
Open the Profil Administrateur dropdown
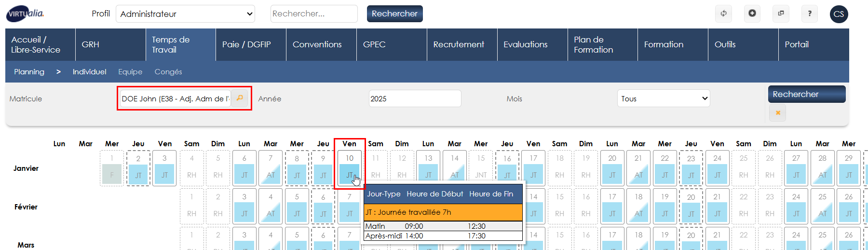click(185, 14)
